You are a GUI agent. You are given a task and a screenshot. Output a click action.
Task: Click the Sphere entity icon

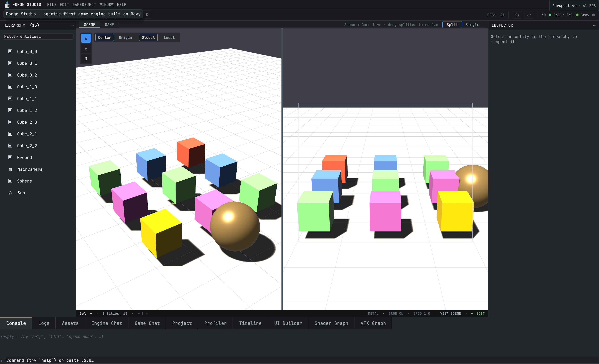tap(10, 181)
